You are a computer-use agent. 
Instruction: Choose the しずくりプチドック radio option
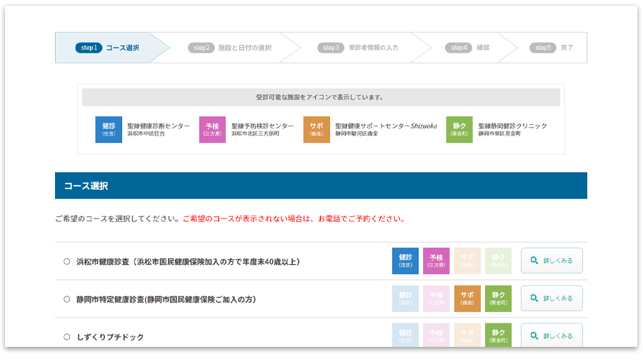(x=66, y=336)
